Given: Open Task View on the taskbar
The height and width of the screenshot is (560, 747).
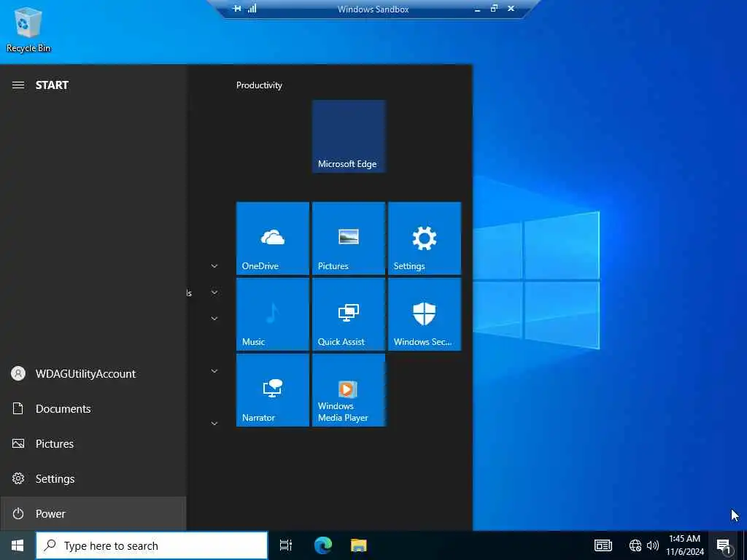Looking at the screenshot, I should 286,545.
